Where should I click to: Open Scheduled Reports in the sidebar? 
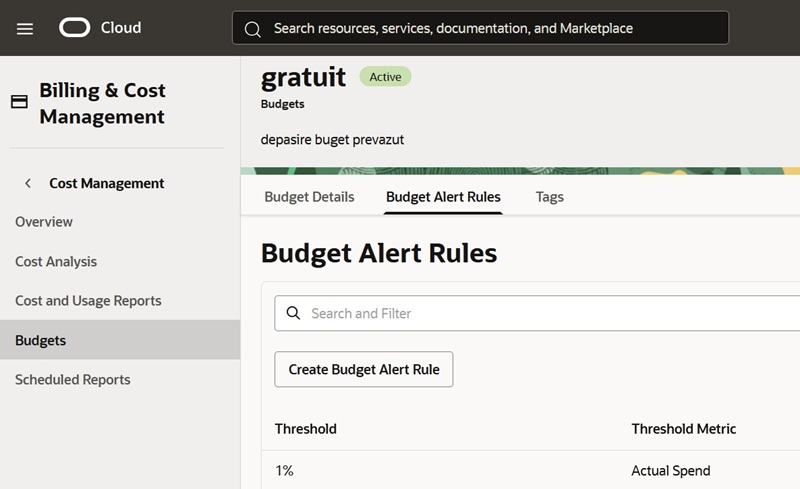coord(73,380)
